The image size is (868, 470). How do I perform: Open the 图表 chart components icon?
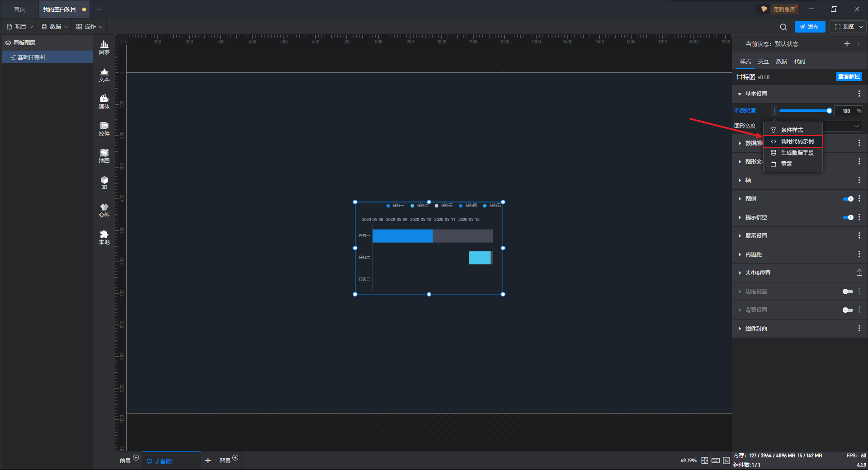(x=104, y=47)
